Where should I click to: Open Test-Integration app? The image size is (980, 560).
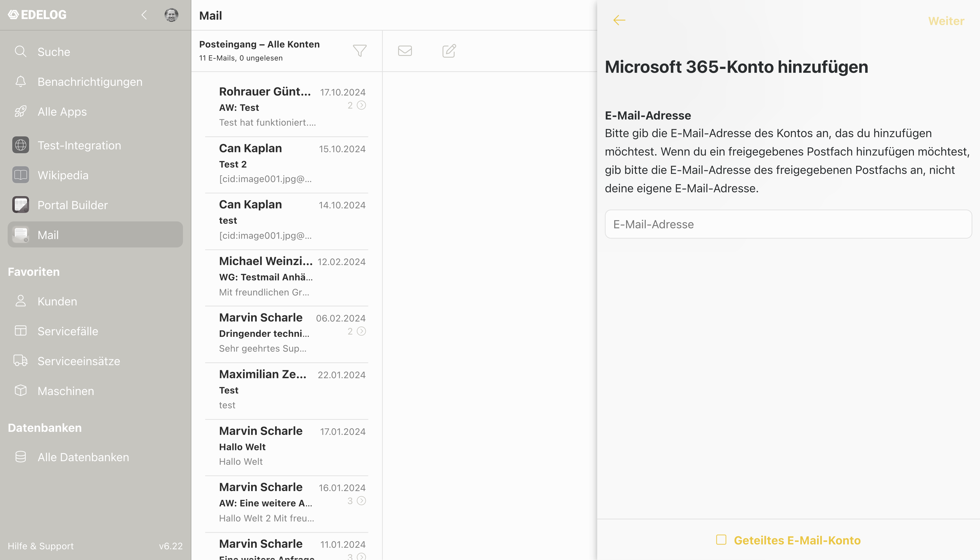(95, 145)
